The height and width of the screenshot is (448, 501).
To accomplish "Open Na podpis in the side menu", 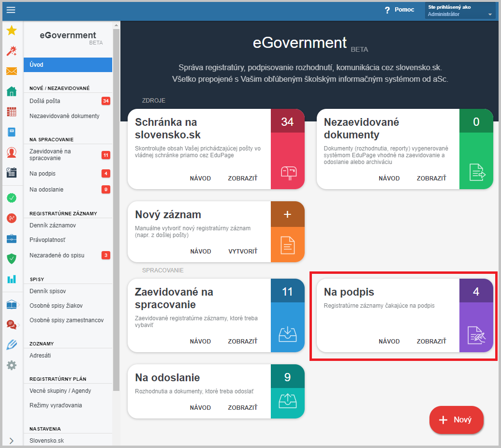I will (x=68, y=174).
